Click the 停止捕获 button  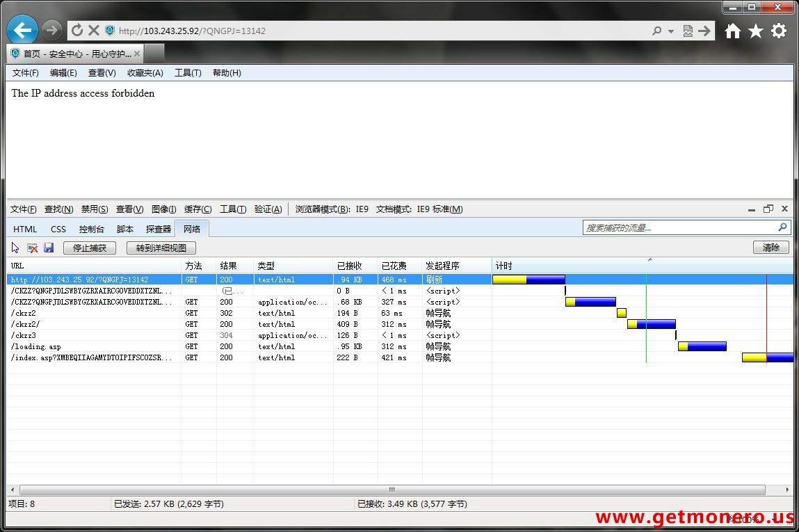click(x=90, y=248)
